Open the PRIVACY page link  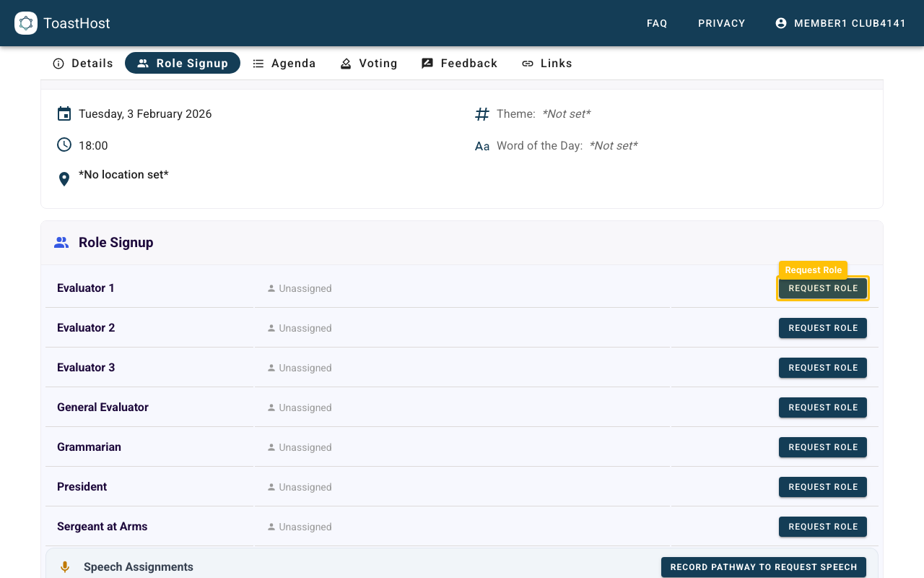pos(721,23)
